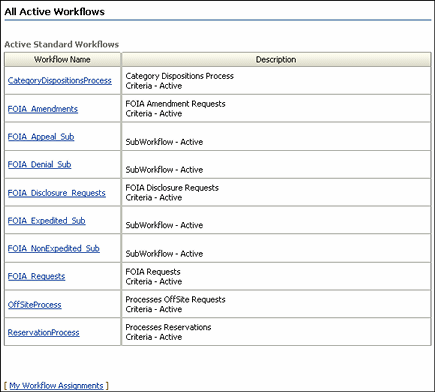Go to My Workflow Assignments

click(56, 386)
